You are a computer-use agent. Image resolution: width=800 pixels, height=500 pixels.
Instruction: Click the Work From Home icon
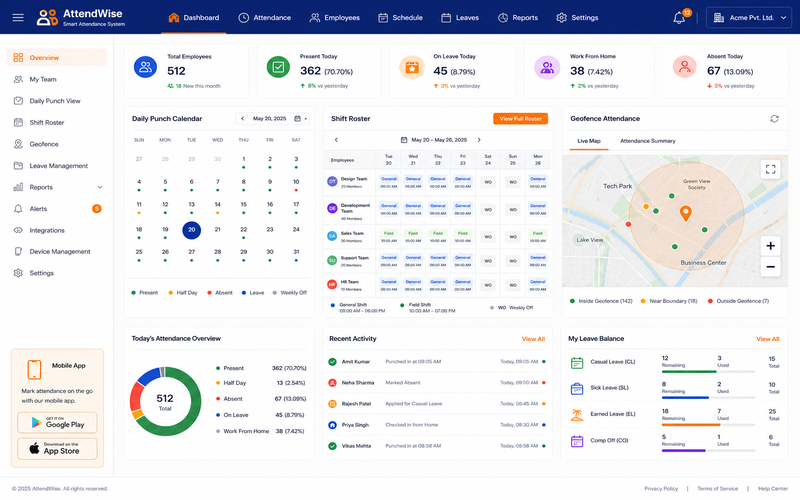tap(547, 67)
